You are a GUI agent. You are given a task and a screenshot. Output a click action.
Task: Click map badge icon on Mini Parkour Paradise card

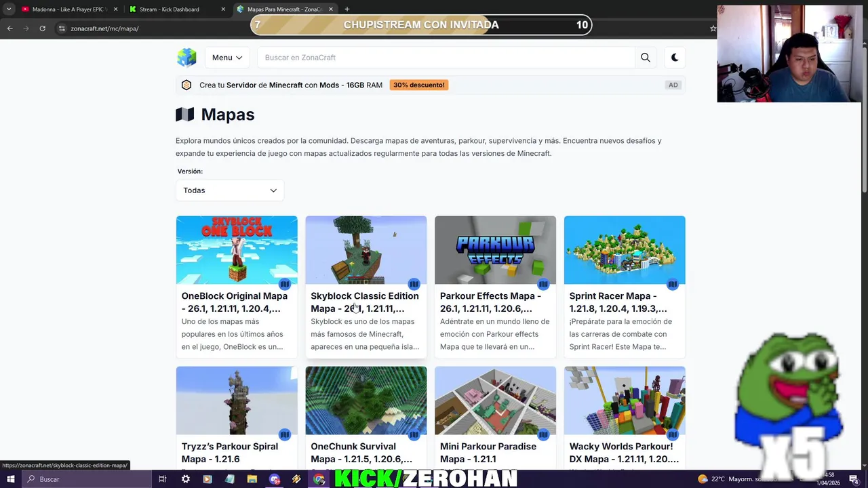point(543,434)
